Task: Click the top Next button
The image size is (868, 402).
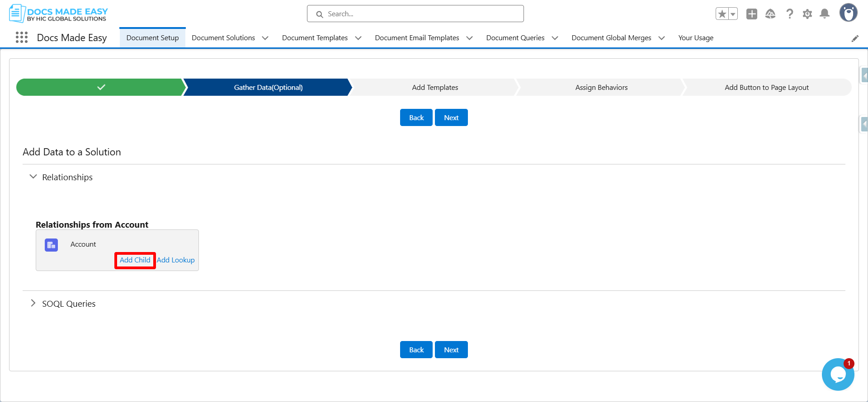Action: (x=451, y=117)
